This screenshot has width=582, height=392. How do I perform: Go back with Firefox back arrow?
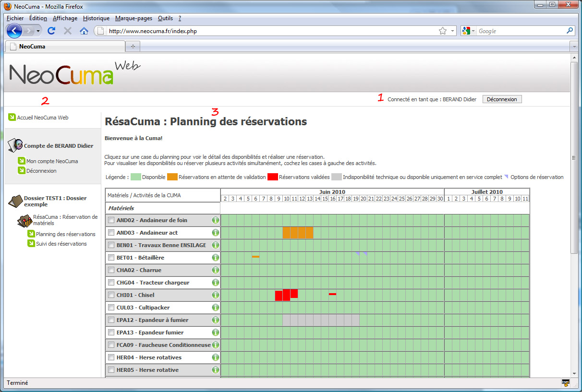pos(14,31)
